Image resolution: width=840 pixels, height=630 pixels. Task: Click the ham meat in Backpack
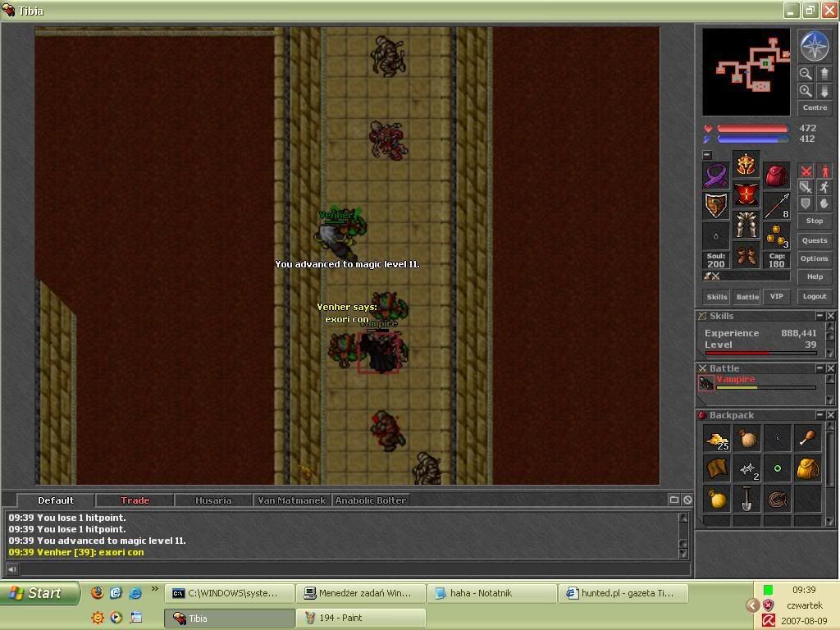tap(808, 439)
